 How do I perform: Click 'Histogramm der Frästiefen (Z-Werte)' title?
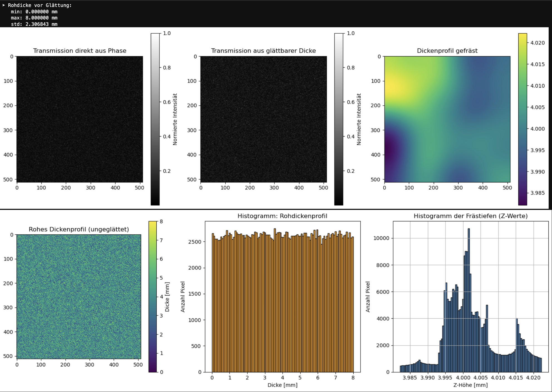point(470,216)
